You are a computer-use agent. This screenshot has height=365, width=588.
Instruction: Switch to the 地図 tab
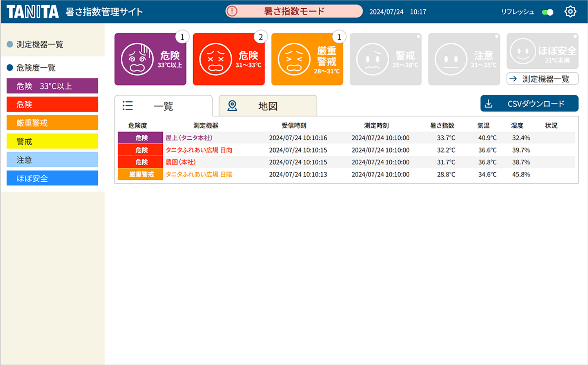[x=268, y=106]
